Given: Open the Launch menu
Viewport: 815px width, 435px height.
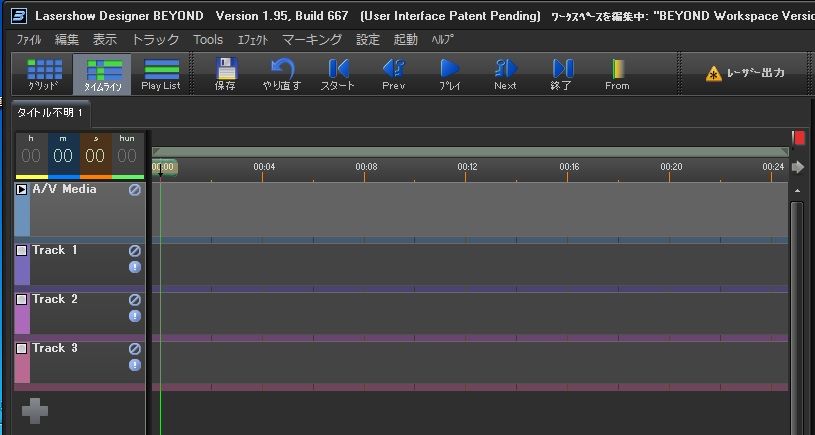Looking at the screenshot, I should (405, 39).
